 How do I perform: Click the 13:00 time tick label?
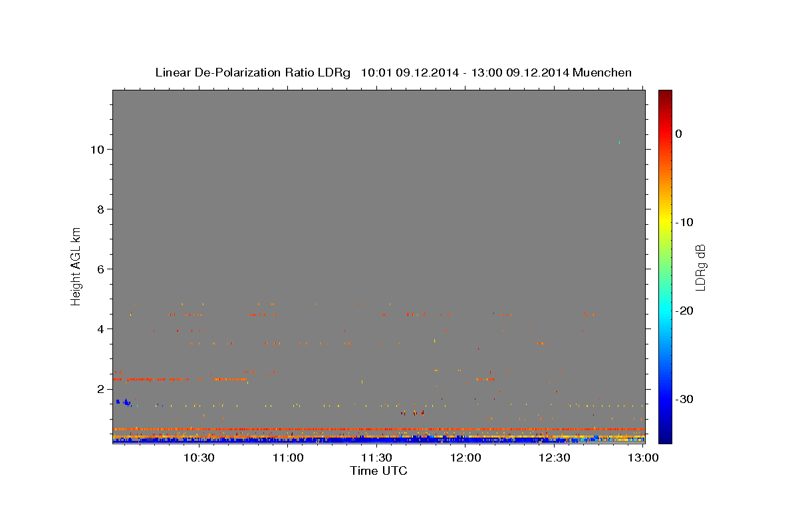tap(643, 458)
